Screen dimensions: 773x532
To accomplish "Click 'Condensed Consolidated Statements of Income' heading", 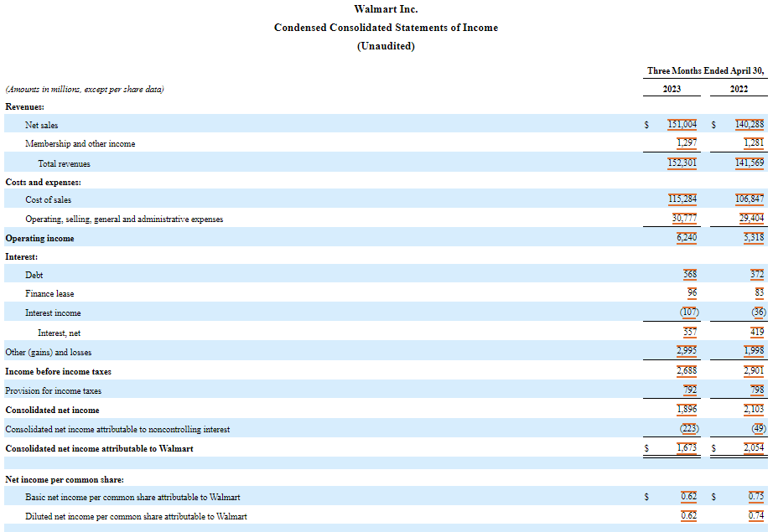I will [386, 28].
